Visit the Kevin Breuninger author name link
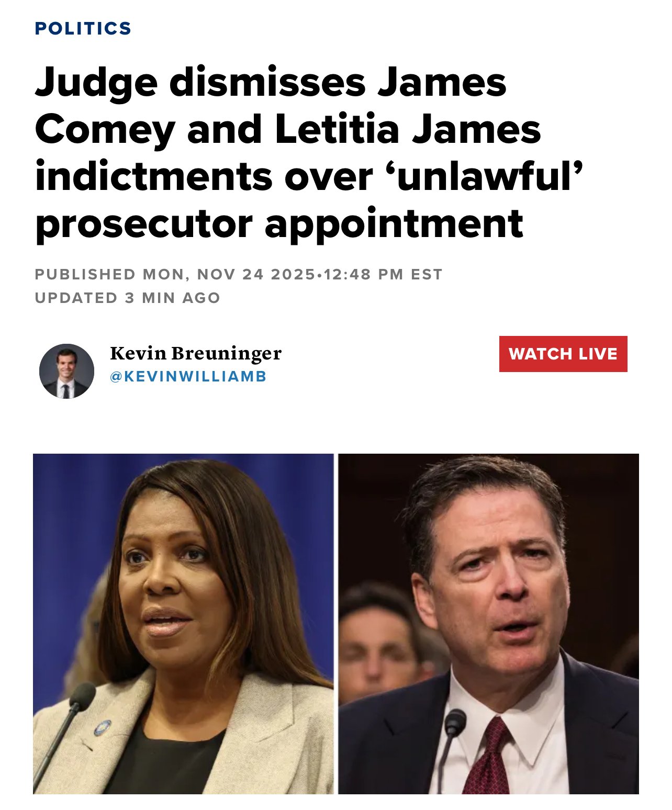672x810 pixels. tap(196, 353)
